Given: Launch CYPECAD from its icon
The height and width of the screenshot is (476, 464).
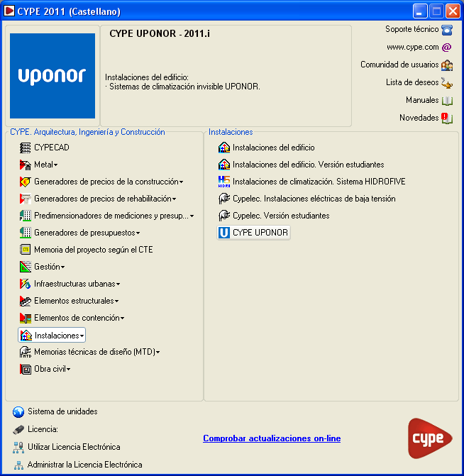Looking at the screenshot, I should pos(26,148).
